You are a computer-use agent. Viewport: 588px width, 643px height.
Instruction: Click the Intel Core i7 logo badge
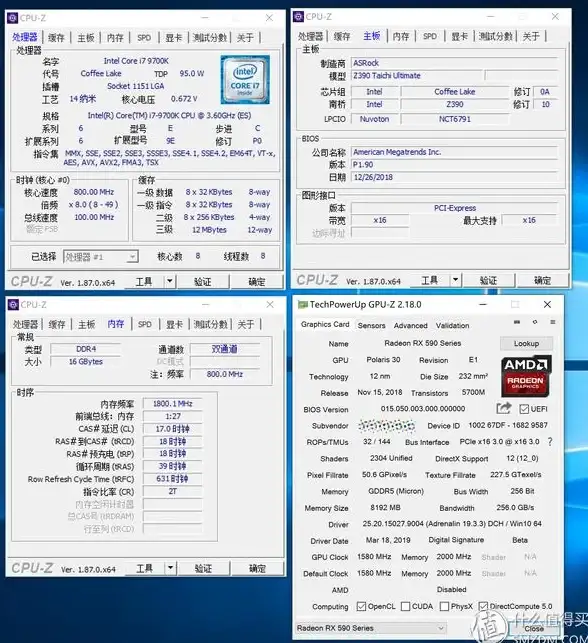point(245,79)
